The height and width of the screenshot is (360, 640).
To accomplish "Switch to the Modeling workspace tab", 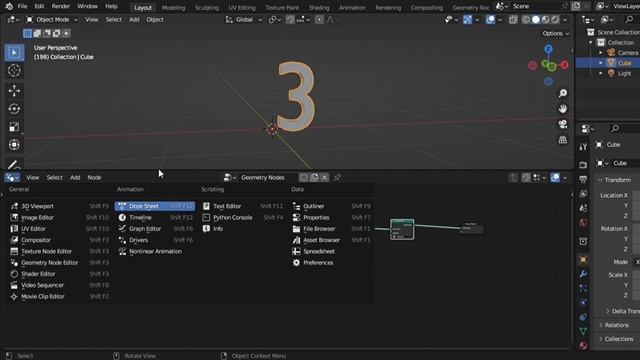I will coord(173,8).
